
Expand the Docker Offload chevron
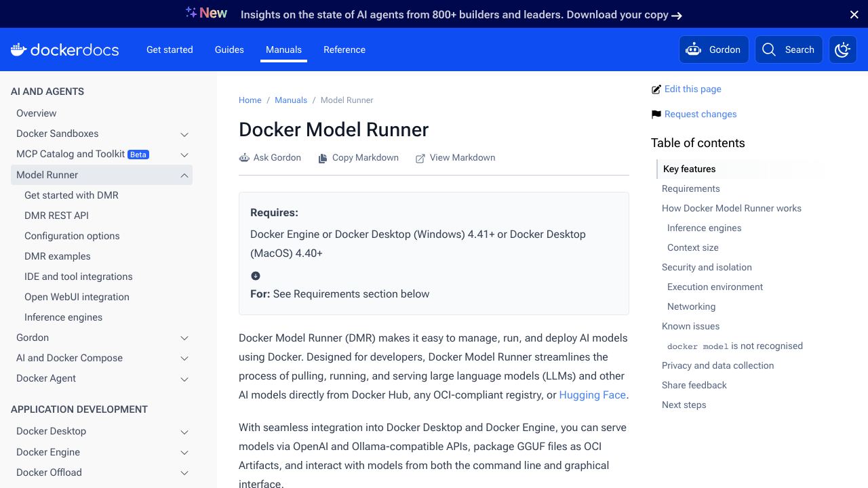point(184,472)
